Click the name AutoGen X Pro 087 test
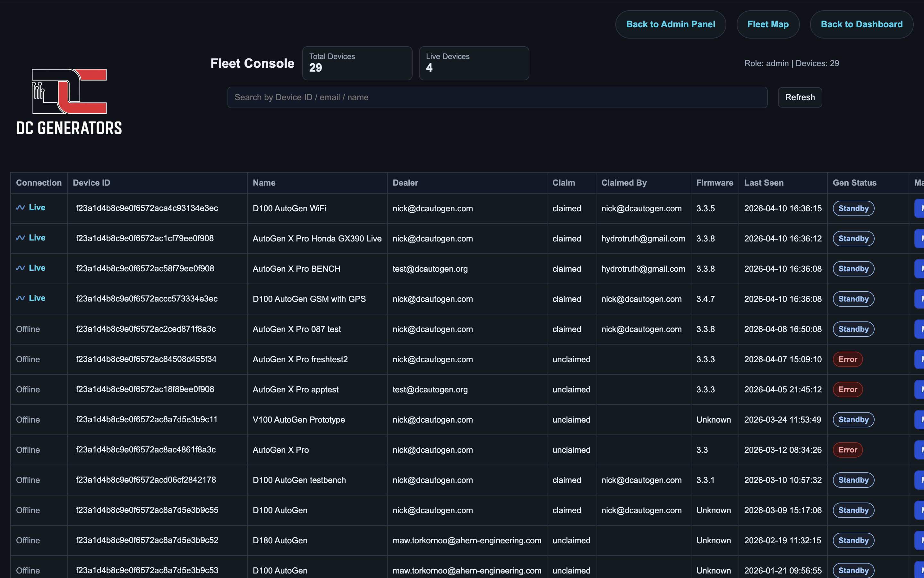Viewport: 924px width, 578px height. pyautogui.click(x=297, y=329)
